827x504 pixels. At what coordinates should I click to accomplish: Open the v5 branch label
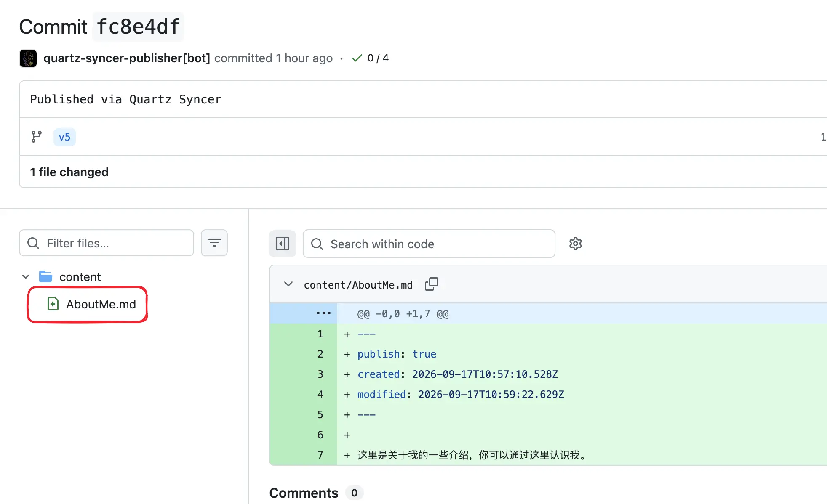point(64,137)
